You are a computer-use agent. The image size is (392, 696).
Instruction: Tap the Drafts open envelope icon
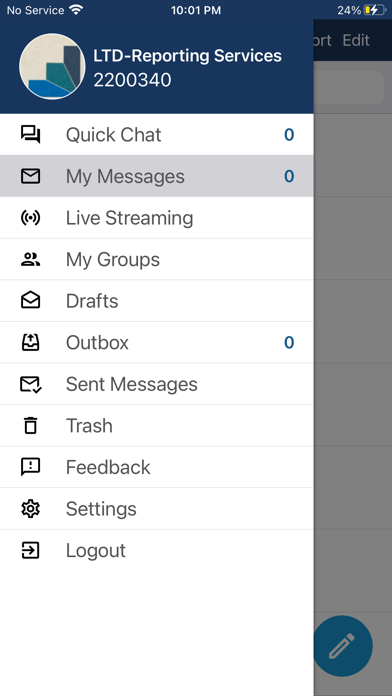pyautogui.click(x=31, y=301)
